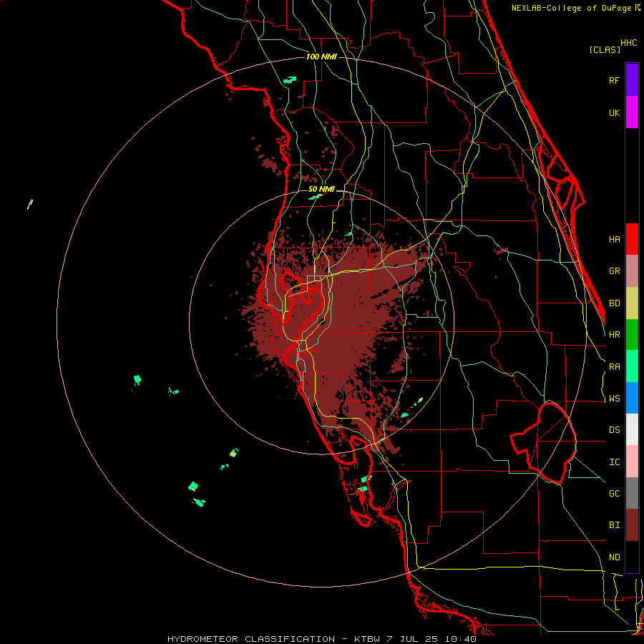Click the DS legend label
The image size is (644, 644).
click(x=614, y=430)
